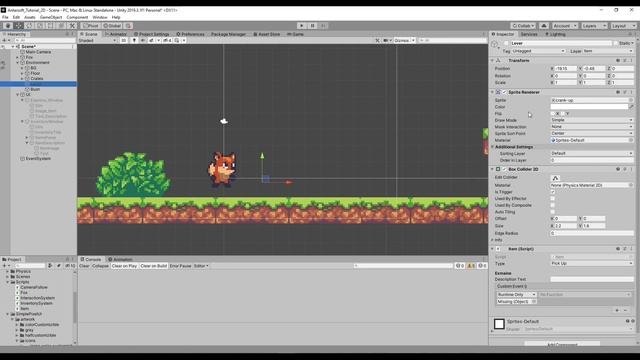Open the Draw Mode dropdown

pyautogui.click(x=592, y=120)
